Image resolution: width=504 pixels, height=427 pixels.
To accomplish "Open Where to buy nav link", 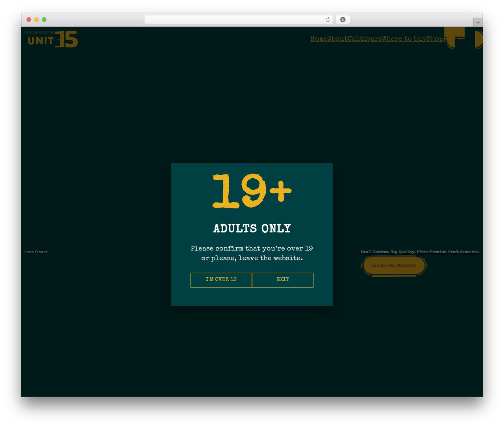I will point(404,39).
